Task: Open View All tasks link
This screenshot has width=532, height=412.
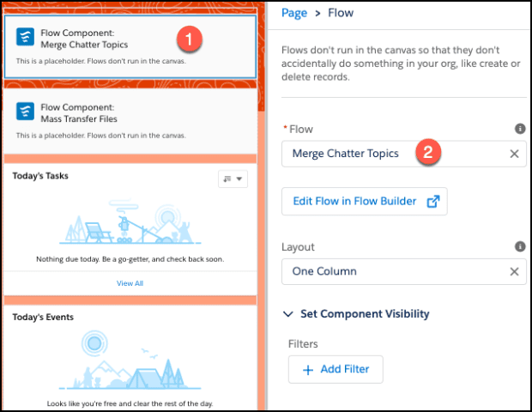Action: click(130, 283)
